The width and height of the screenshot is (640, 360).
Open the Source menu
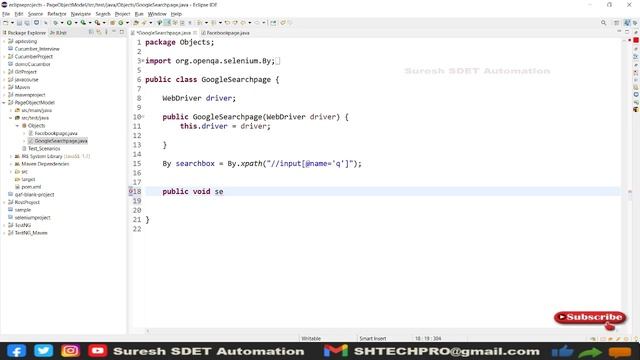pos(35,14)
